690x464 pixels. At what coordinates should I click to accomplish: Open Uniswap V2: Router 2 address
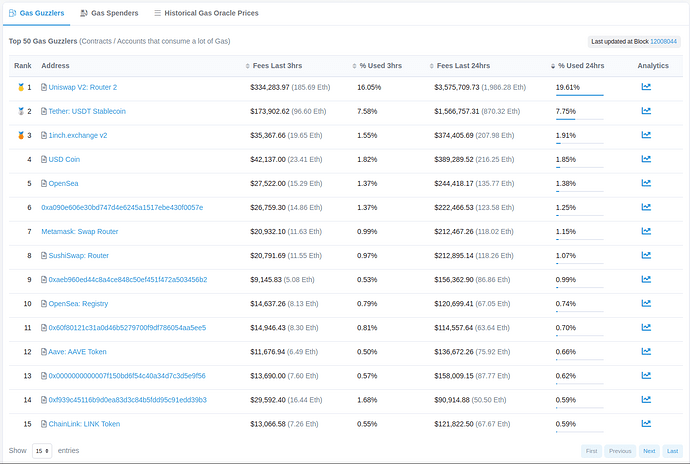83,87
